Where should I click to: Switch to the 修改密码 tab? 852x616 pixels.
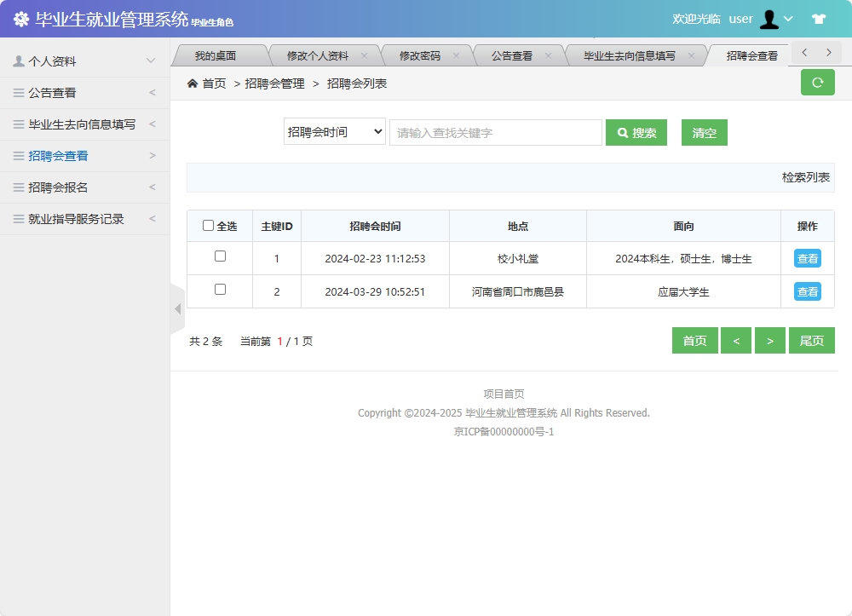tap(417, 54)
